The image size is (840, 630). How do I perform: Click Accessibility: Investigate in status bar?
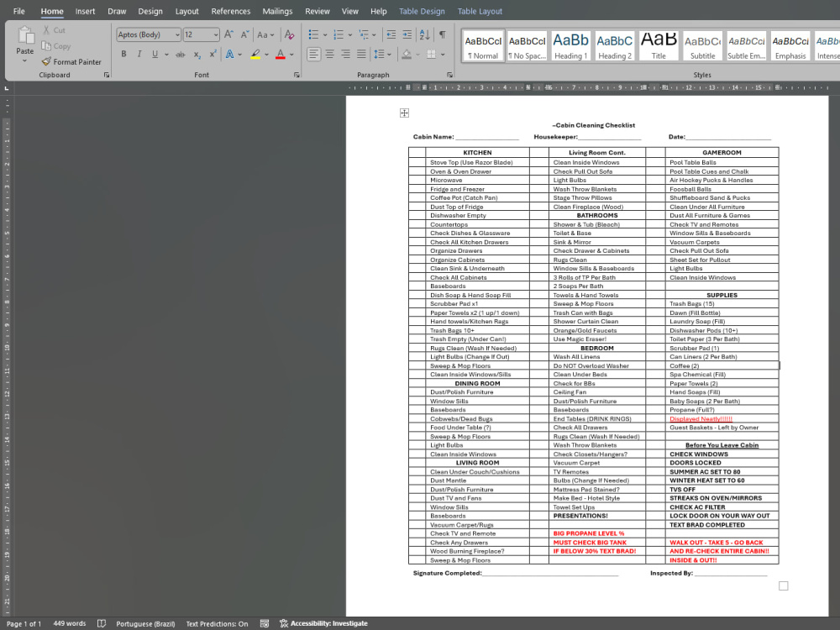[x=323, y=623]
